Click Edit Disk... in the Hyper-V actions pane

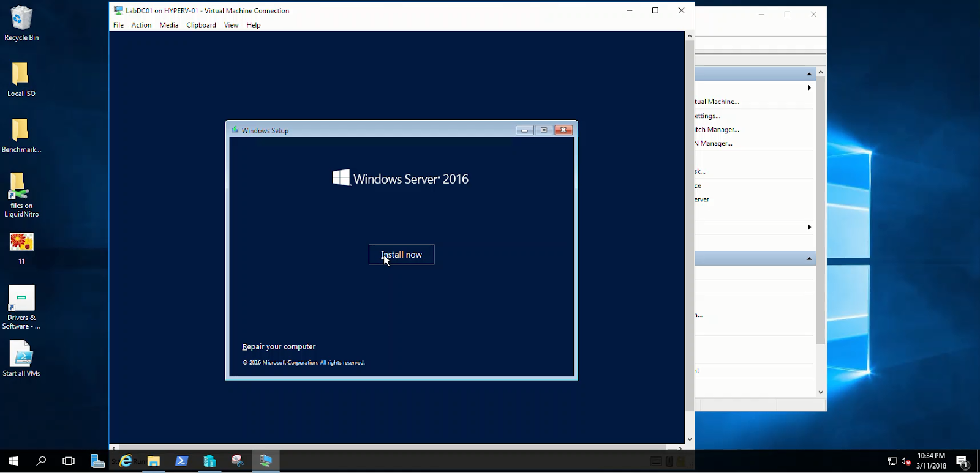point(701,171)
